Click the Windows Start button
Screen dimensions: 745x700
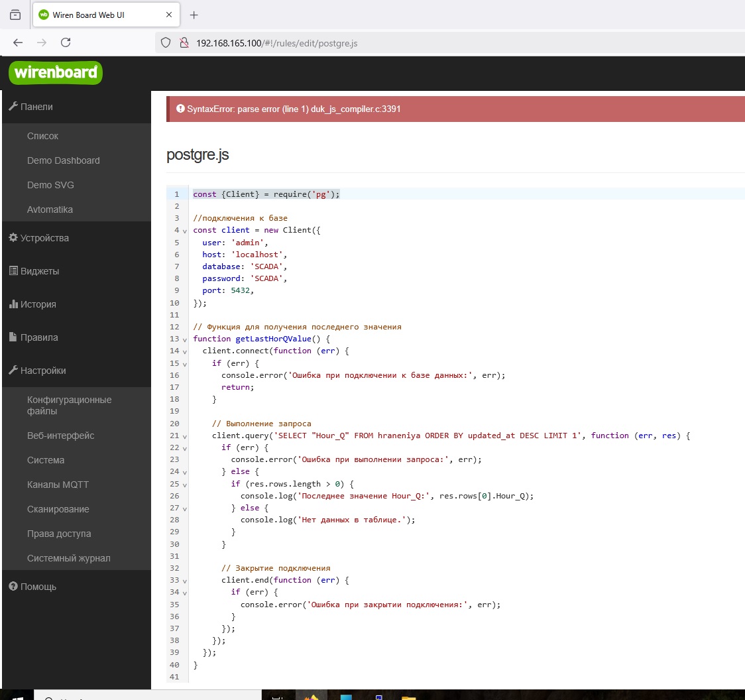pyautogui.click(x=17, y=696)
